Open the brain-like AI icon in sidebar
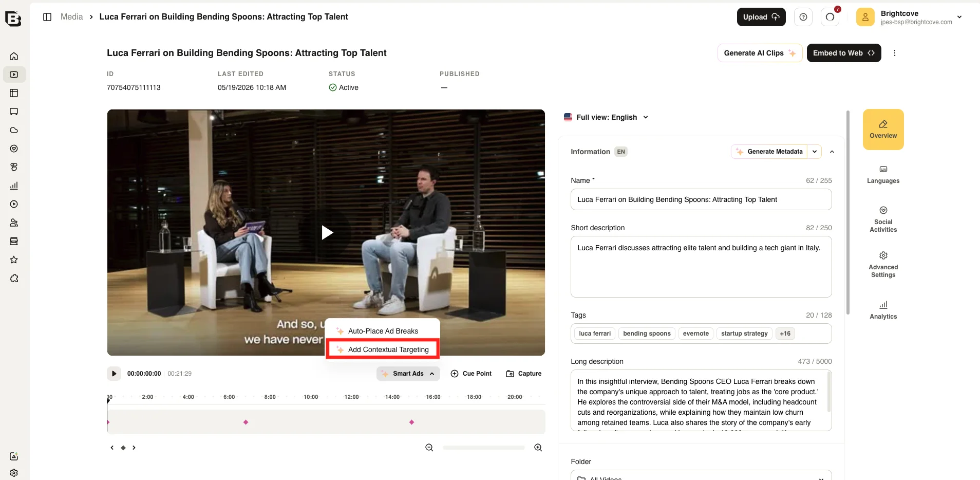 click(x=14, y=167)
